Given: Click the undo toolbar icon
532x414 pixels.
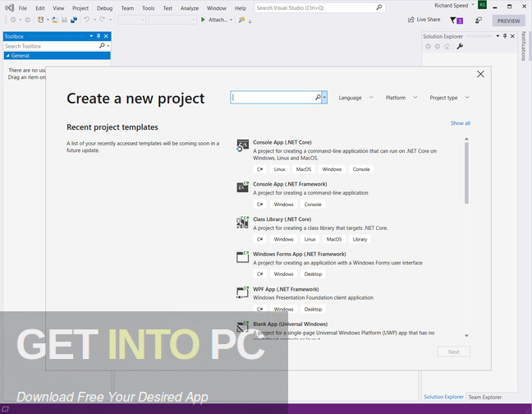Looking at the screenshot, I should pos(87,20).
